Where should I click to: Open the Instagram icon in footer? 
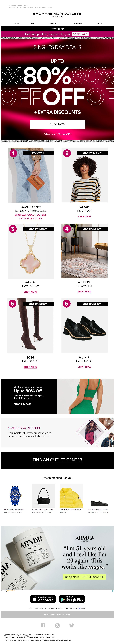[x=57, y=625]
